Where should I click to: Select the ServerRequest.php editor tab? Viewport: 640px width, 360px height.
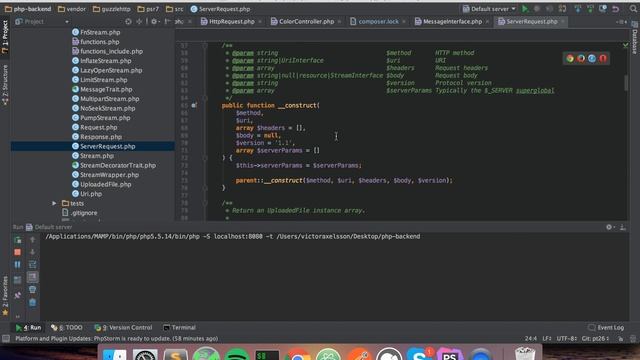tap(531, 21)
